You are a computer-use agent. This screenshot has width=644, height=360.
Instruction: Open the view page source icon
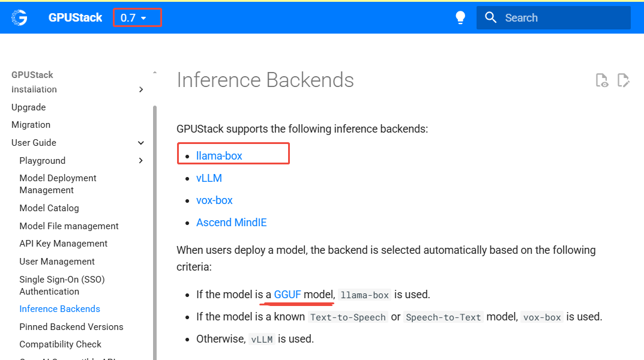[x=601, y=80]
